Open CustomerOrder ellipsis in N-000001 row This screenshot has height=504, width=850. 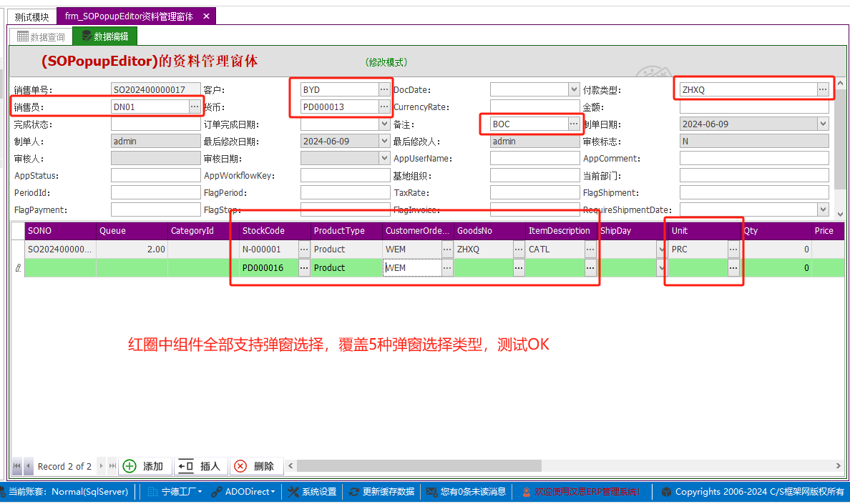point(447,249)
